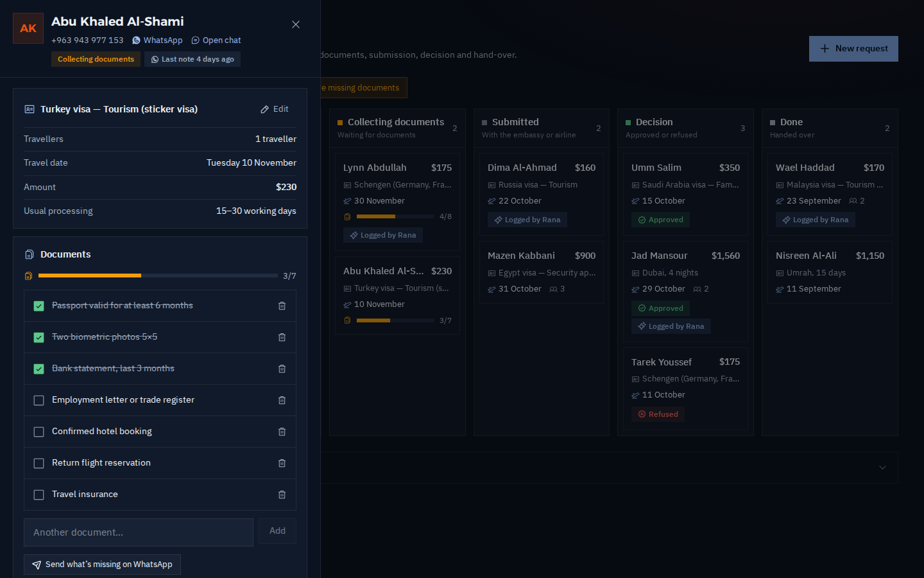Open Nisreen Al-Ali request card
This screenshot has width=924, height=578.
point(830,272)
